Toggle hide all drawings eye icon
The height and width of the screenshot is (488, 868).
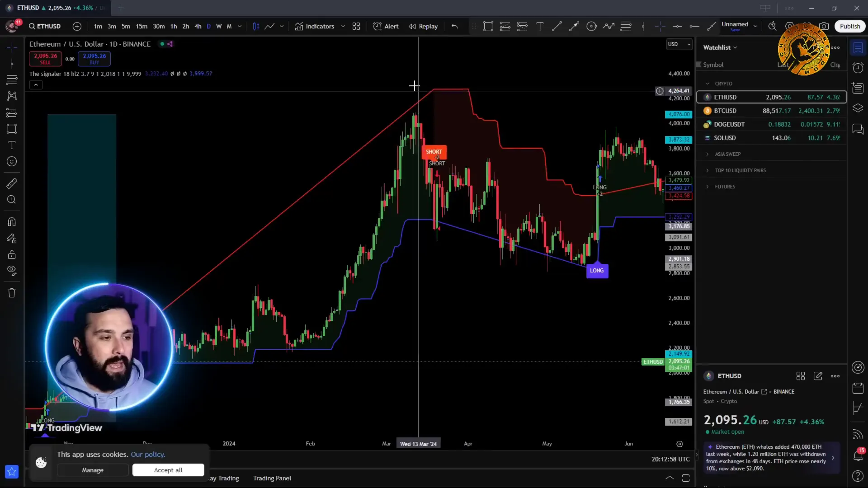[x=12, y=271]
